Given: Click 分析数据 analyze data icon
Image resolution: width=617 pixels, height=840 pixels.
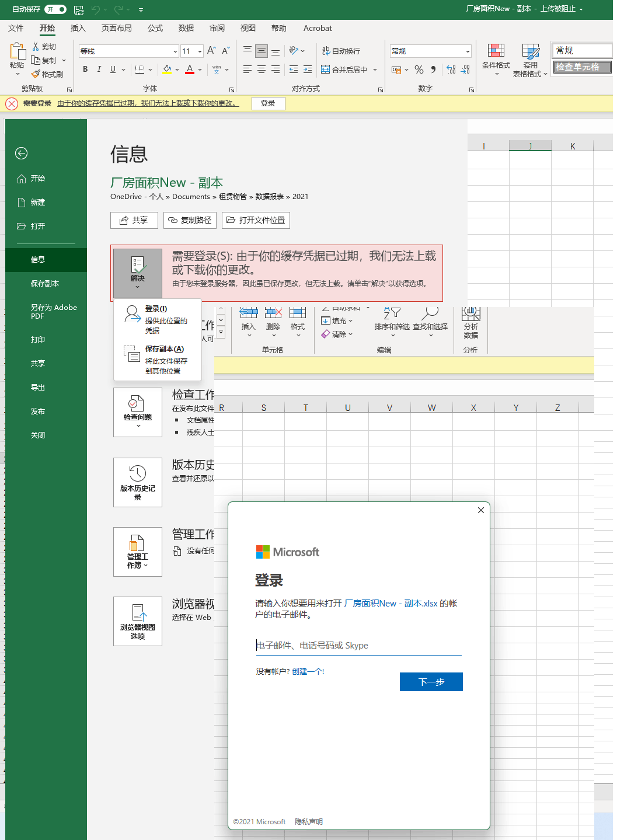Looking at the screenshot, I should [471, 323].
